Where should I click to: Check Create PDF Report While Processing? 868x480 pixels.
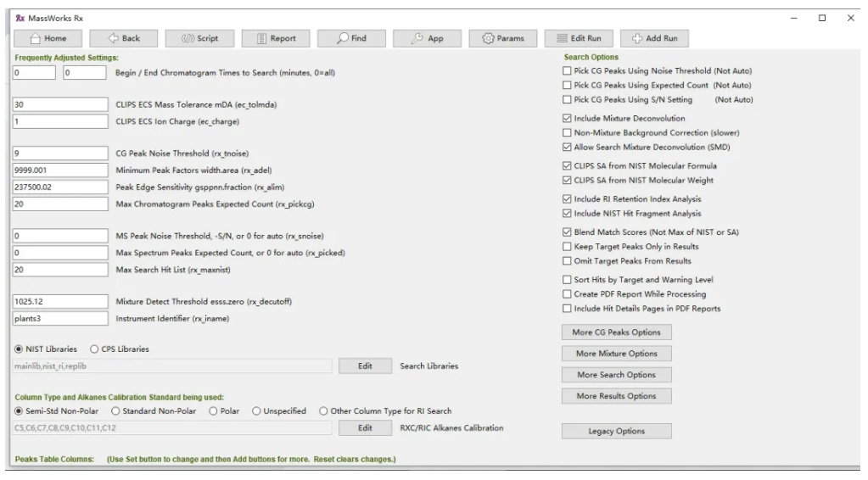click(568, 293)
